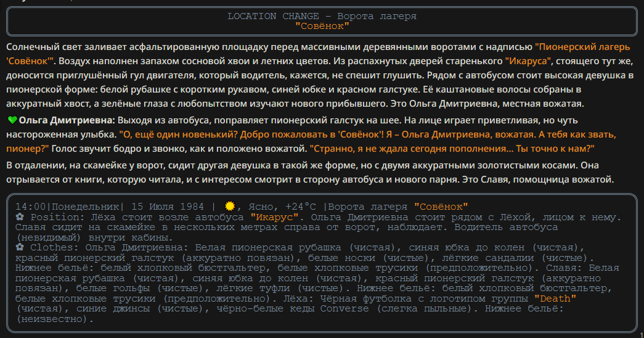Click the final "(неизвестно)" text
The height and width of the screenshot is (338, 644).
55,319
